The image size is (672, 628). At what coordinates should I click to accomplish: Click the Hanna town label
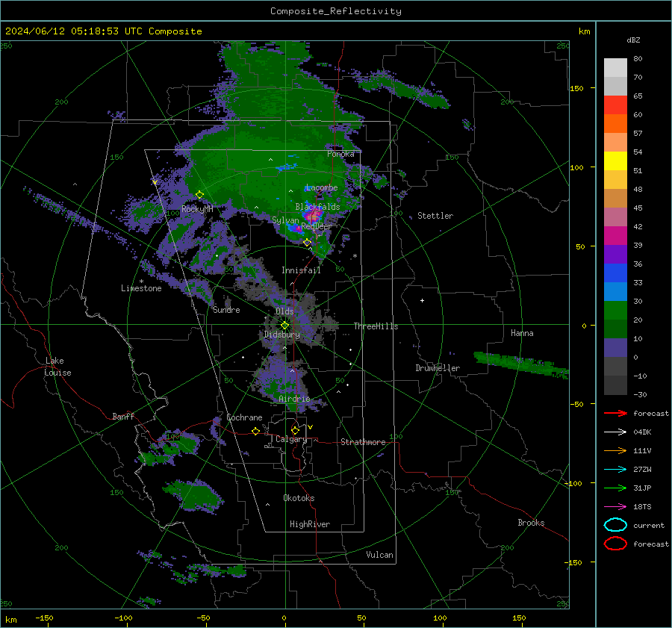[x=522, y=333]
